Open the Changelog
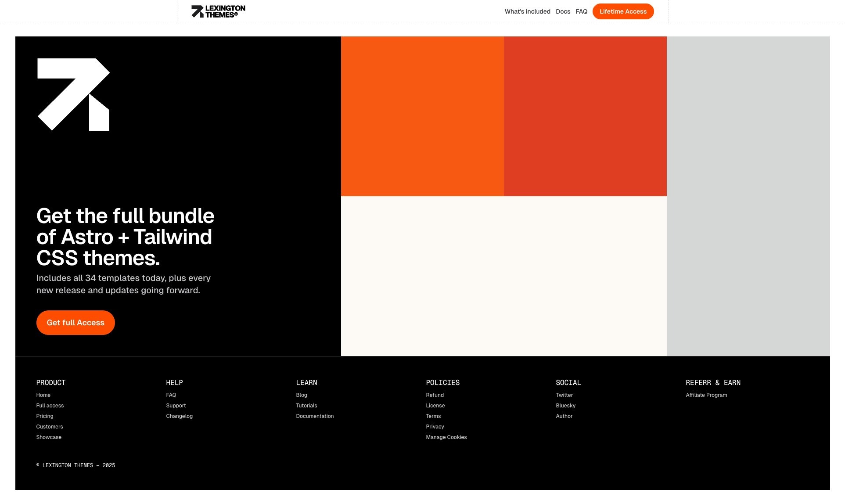 pos(179,416)
